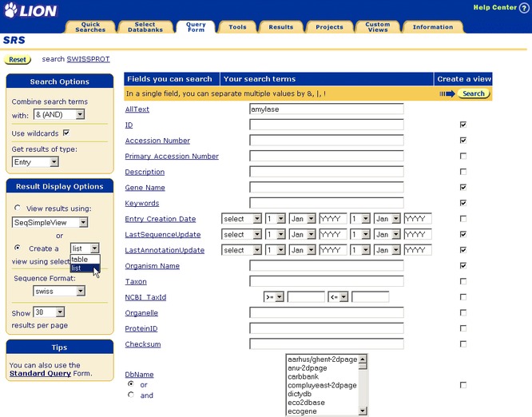The width and height of the screenshot is (532, 417).
Task: Open Primary Accession Number link
Action: pos(172,156)
